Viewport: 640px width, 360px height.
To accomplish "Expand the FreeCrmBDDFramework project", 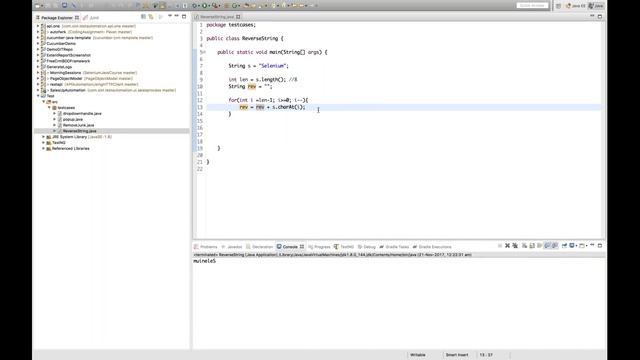I will click(38, 61).
